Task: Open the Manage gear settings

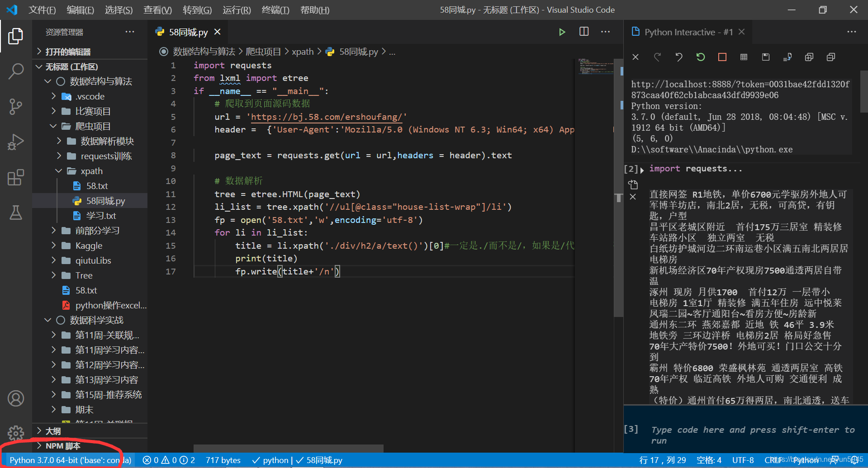Action: point(16,433)
